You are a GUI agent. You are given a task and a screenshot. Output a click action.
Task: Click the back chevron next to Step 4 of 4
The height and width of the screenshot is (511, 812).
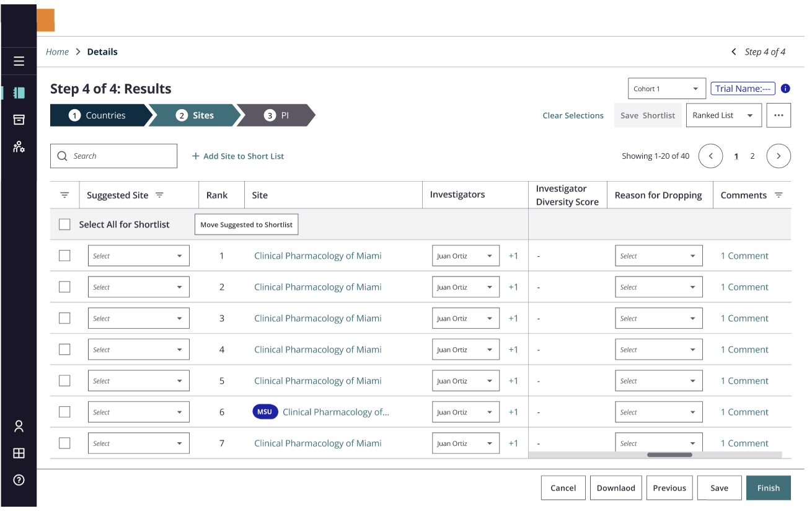click(x=734, y=52)
